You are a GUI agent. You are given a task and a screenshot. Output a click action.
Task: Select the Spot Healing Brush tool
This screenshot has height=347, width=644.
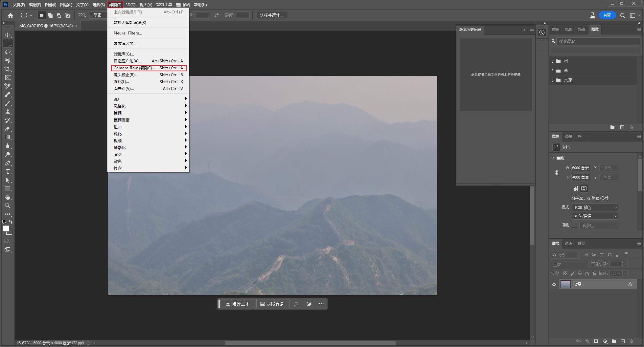(8, 95)
